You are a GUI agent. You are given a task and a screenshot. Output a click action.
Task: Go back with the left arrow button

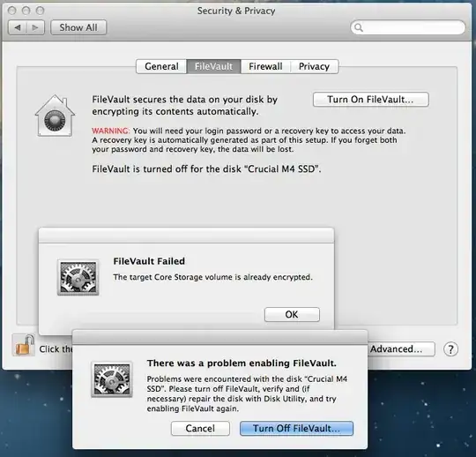coord(18,27)
